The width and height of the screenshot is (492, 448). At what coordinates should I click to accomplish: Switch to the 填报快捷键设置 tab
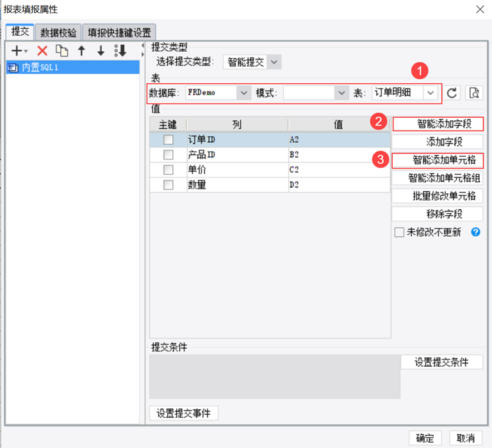[119, 33]
